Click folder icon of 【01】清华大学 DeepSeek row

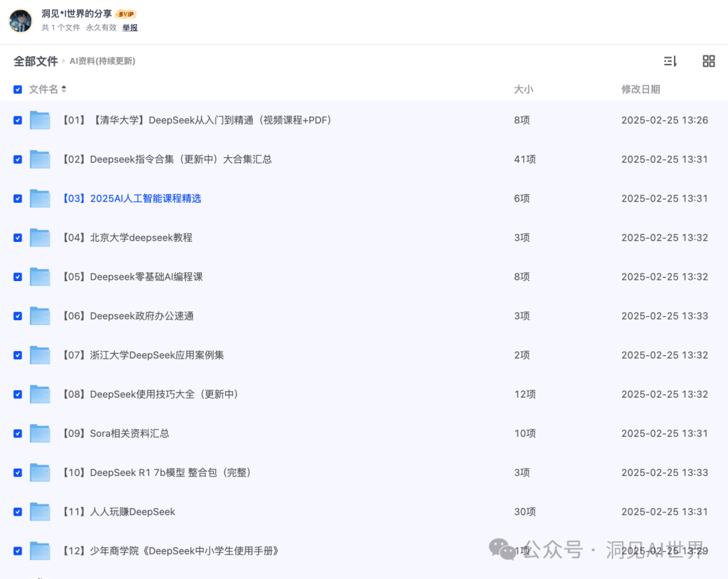click(40, 120)
